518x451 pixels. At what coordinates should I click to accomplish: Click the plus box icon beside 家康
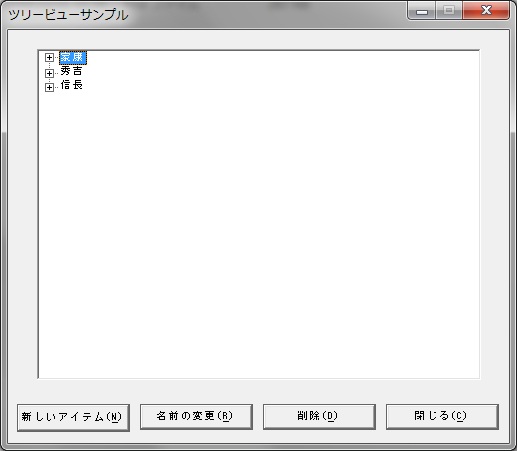tap(49, 58)
